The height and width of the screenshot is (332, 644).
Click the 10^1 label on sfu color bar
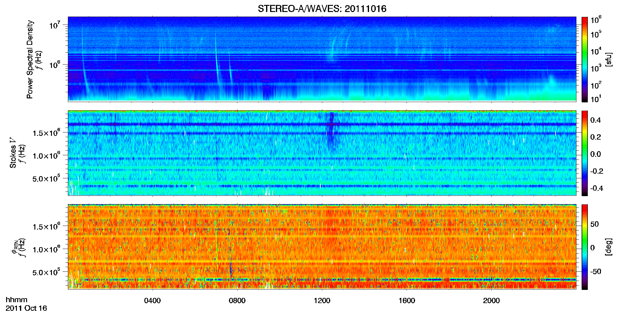coord(596,99)
